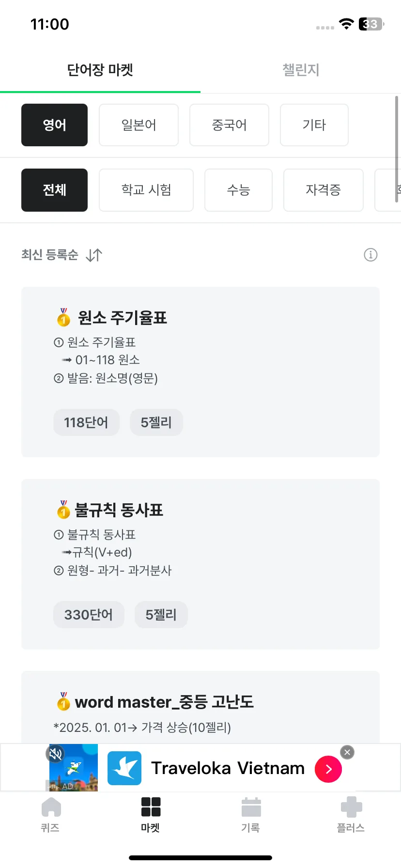Viewport: 401px width, 868px height.
Task: Filter by 학교 시험 category
Action: tap(146, 190)
